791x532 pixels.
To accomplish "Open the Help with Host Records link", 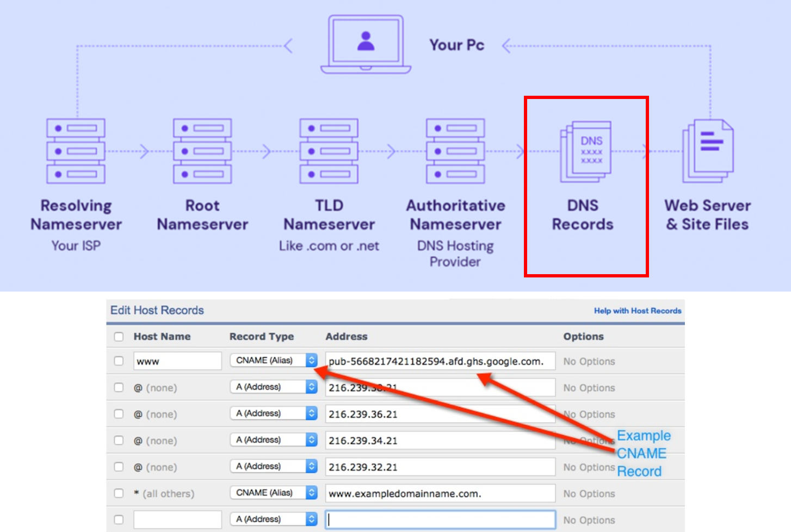I will (x=637, y=311).
